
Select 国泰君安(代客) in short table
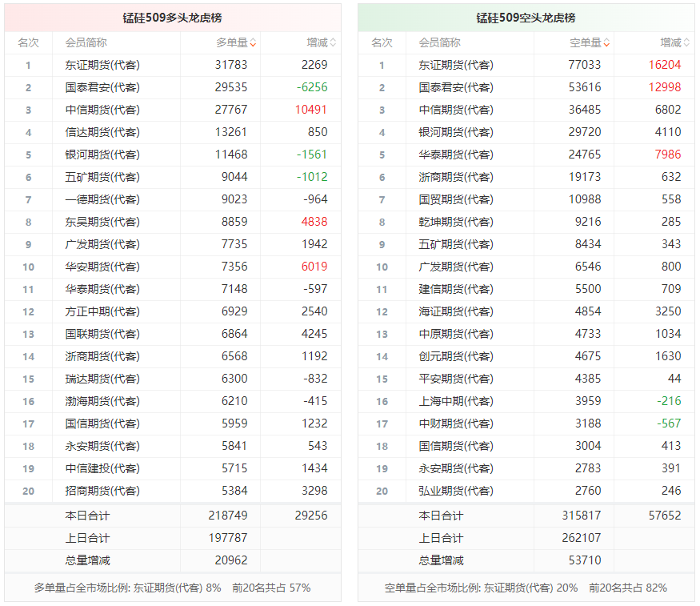pos(456,87)
